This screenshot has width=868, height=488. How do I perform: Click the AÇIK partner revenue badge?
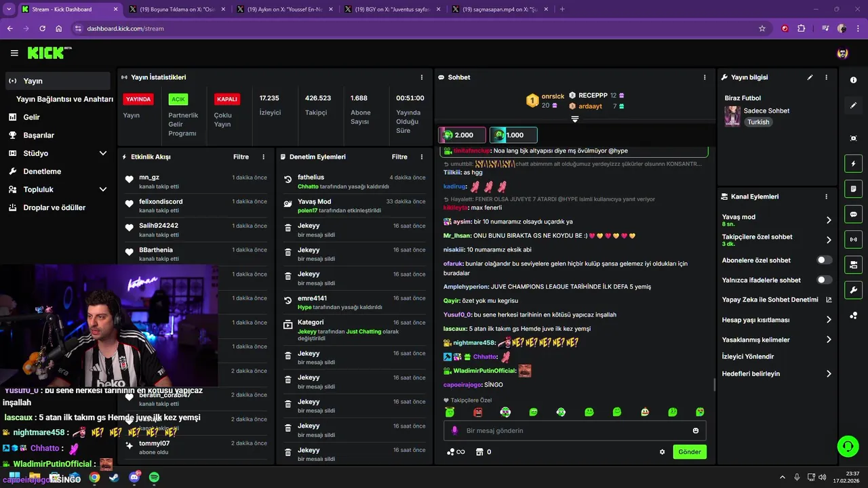click(x=178, y=99)
